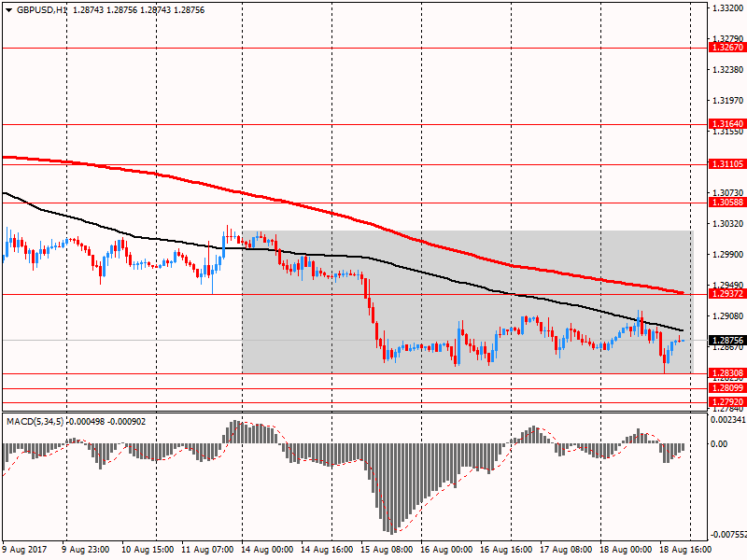Select the 1.31970 price scale value
Screen dimensions: 747x560
point(728,101)
